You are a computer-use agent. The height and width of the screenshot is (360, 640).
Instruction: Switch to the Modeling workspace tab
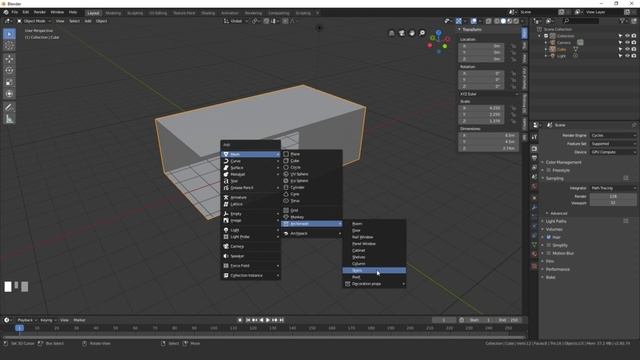[x=113, y=13]
